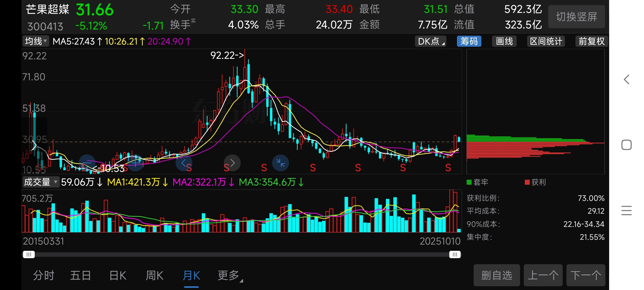Open 区间统计 range statistics
The height and width of the screenshot is (290, 644).
pos(546,41)
